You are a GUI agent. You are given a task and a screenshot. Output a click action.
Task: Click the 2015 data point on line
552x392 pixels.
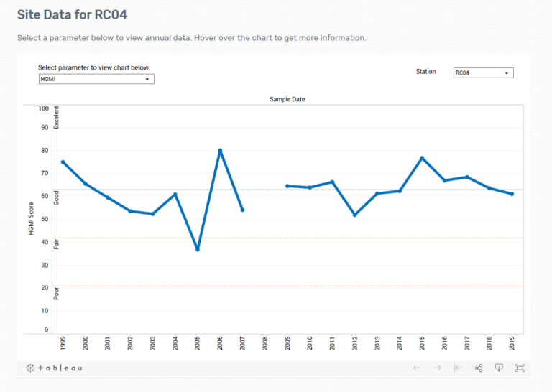[422, 158]
